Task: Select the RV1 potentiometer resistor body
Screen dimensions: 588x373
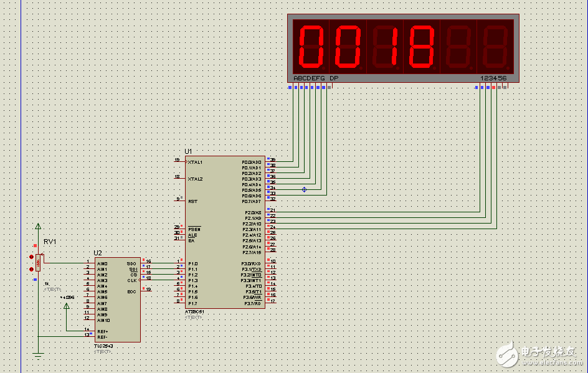Action: coord(38,263)
